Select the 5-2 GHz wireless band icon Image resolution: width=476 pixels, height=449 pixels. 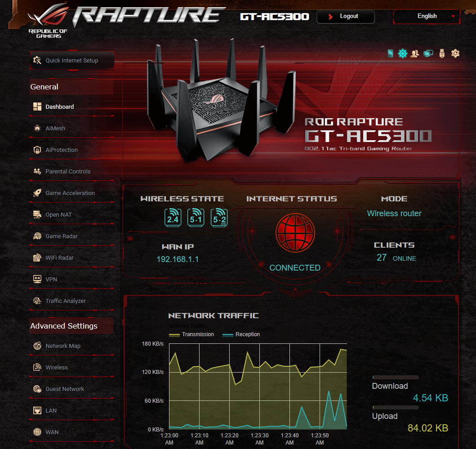pyautogui.click(x=219, y=218)
